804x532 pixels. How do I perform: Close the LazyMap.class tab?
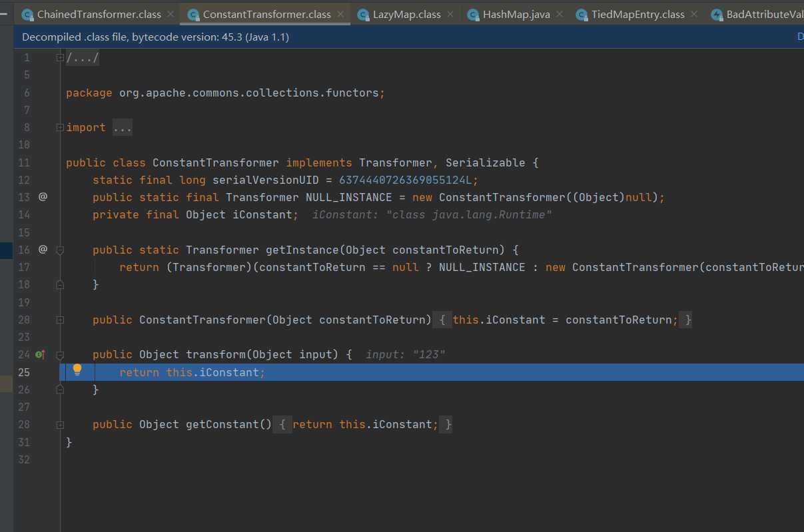point(452,14)
